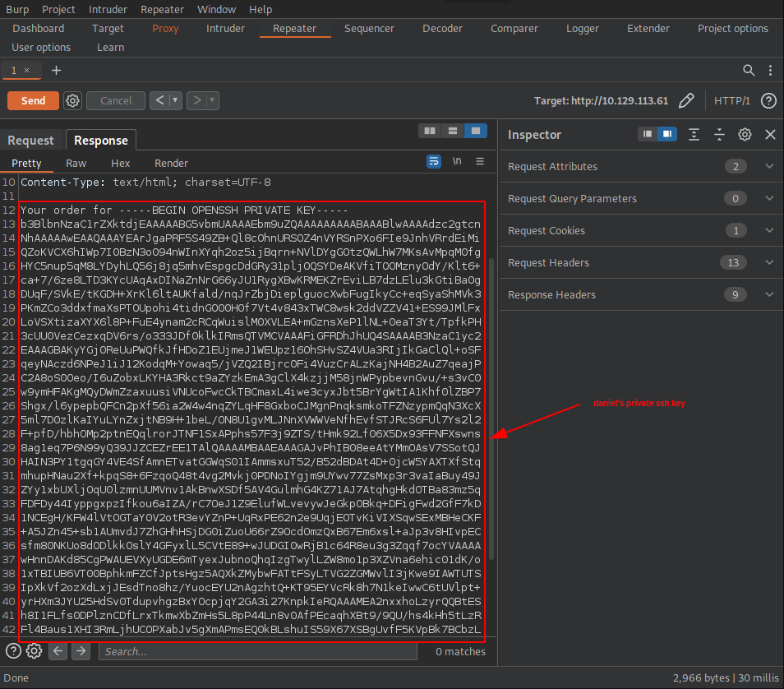Click the forward history arrow next to Cancel
This screenshot has height=689, width=784.
(196, 100)
